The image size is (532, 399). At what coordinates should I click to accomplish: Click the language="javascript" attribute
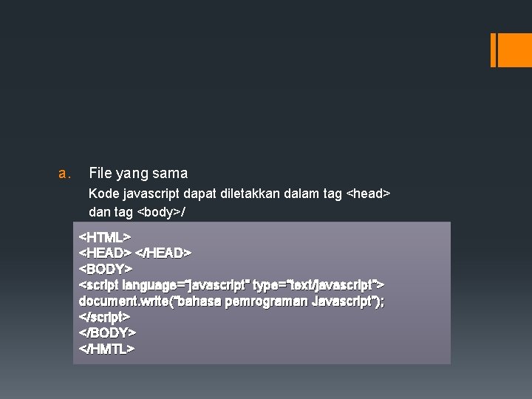(x=184, y=285)
